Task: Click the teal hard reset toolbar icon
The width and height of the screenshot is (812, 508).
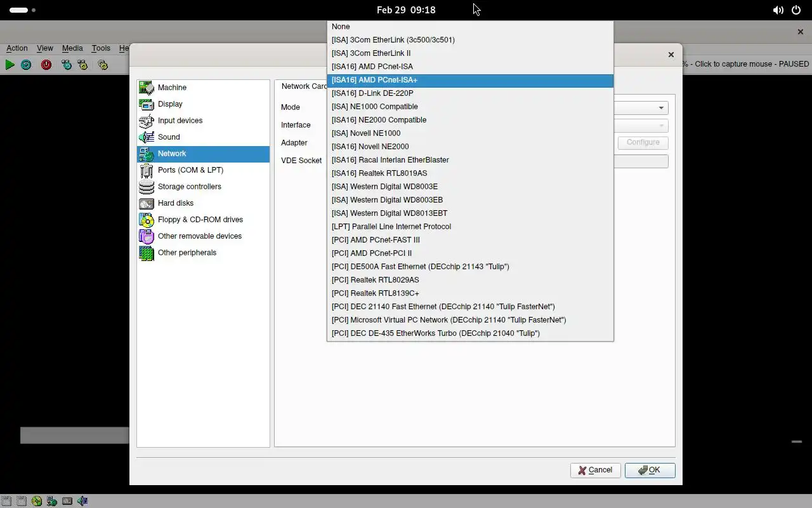Action: coord(26,65)
